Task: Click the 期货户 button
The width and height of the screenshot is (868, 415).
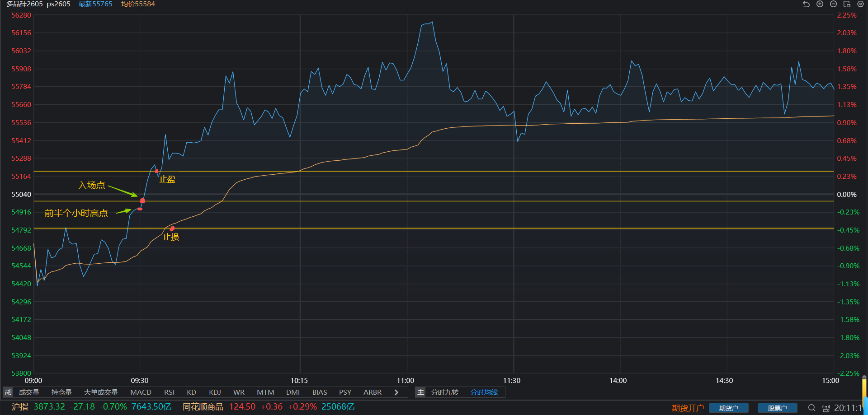Action: [x=728, y=408]
